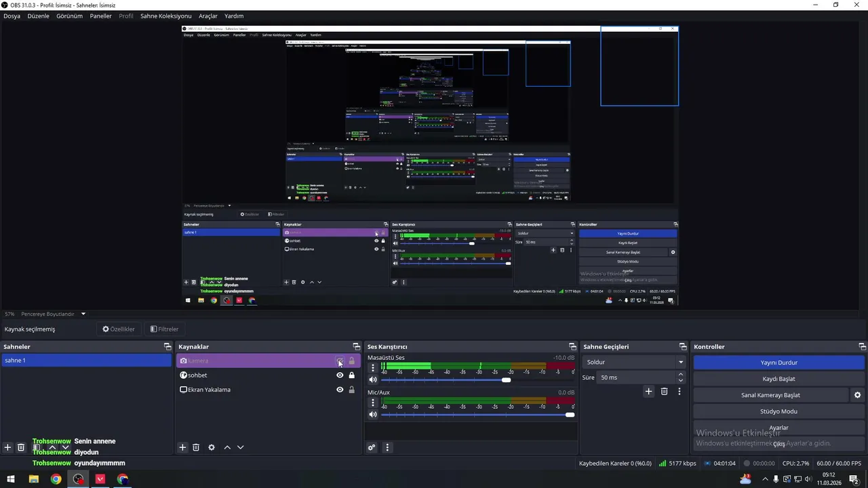Click Sanal Kamerayı Başlat button
This screenshot has width=868, height=488.
pos(770,395)
